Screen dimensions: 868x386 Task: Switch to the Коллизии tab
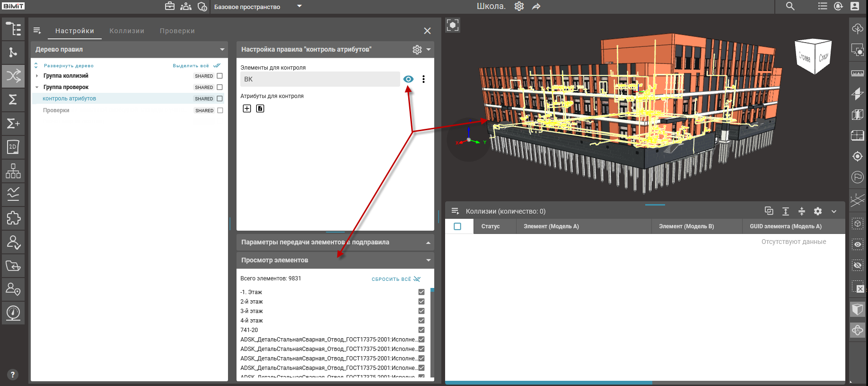127,31
